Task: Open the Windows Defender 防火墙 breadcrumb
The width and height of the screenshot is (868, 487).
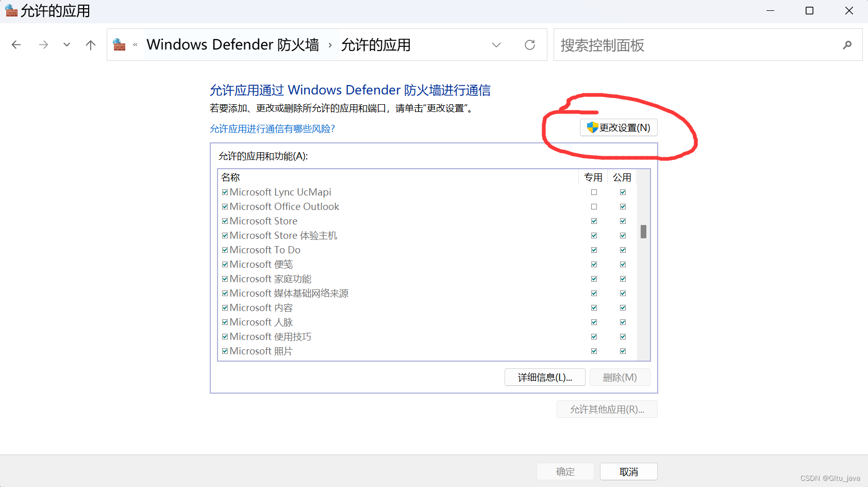Action: pyautogui.click(x=232, y=45)
